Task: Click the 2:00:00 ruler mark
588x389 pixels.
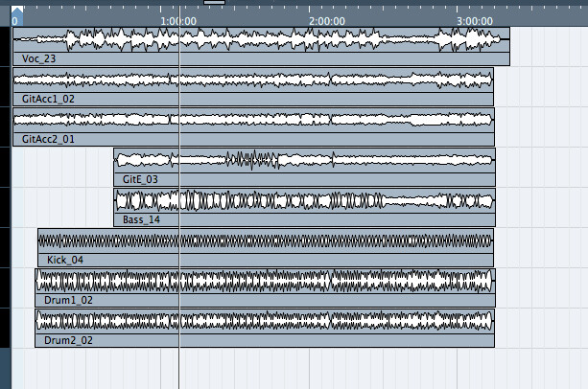Action: 327,21
